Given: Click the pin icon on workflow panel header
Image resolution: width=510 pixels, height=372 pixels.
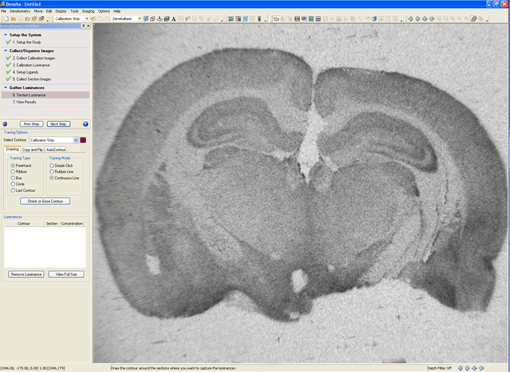Looking at the screenshot, I should [83, 26].
